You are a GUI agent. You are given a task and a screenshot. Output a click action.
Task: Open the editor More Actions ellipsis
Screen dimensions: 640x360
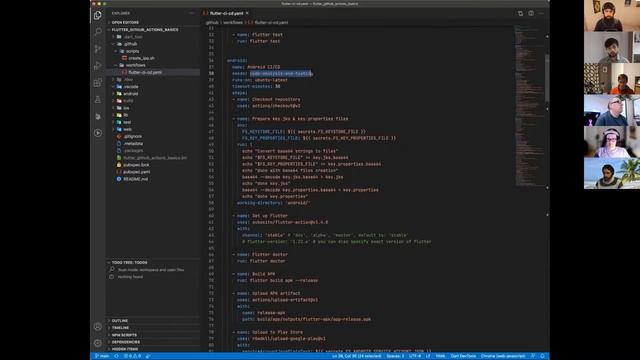(541, 13)
